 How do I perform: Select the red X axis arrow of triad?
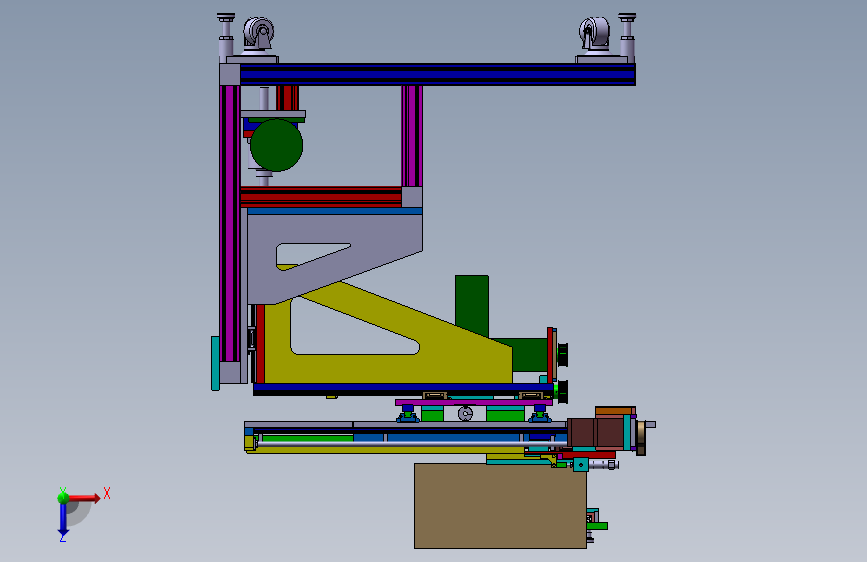84,498
